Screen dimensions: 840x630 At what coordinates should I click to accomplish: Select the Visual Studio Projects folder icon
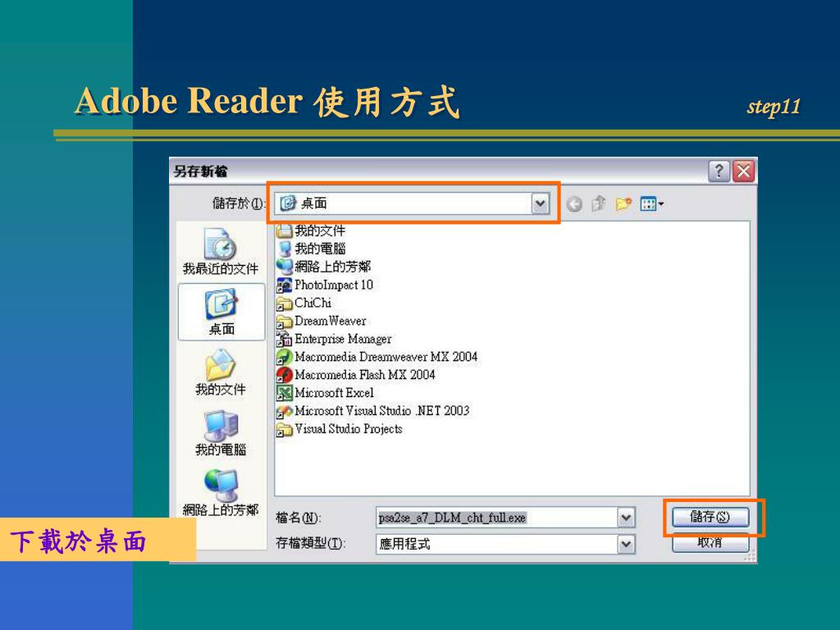[284, 429]
